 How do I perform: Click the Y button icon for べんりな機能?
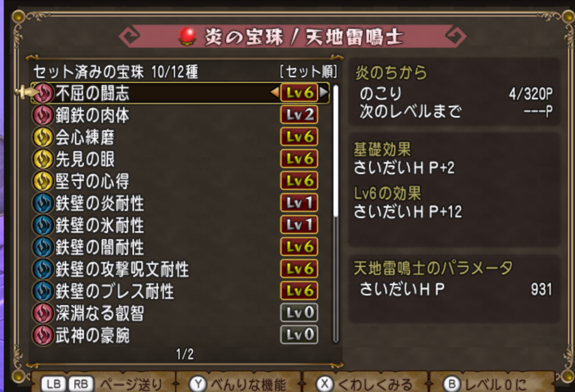point(198,384)
